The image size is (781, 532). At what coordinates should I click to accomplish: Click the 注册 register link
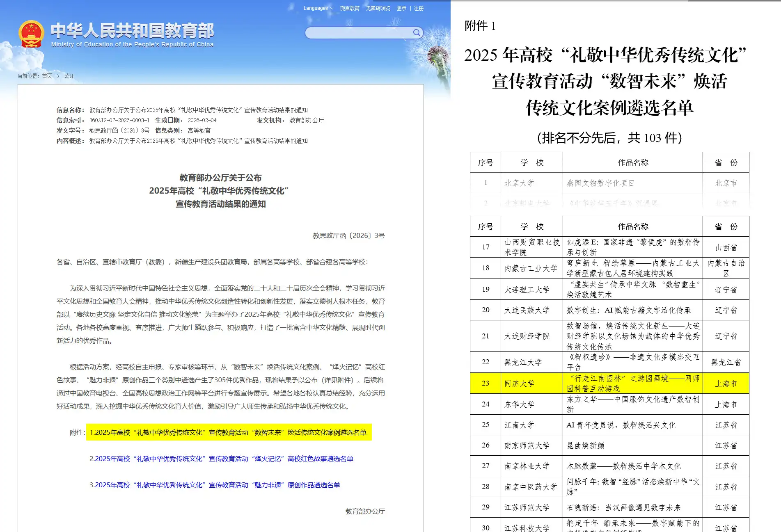pyautogui.click(x=419, y=8)
